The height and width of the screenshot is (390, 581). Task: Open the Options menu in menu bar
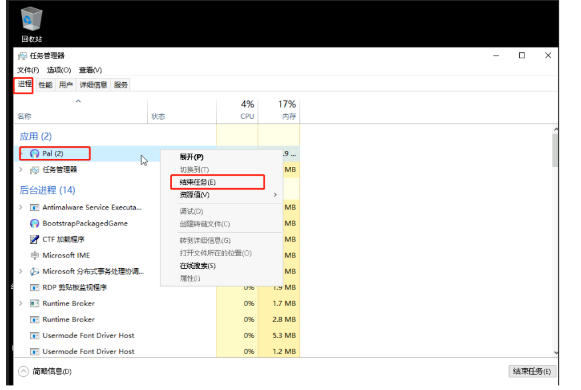point(59,70)
